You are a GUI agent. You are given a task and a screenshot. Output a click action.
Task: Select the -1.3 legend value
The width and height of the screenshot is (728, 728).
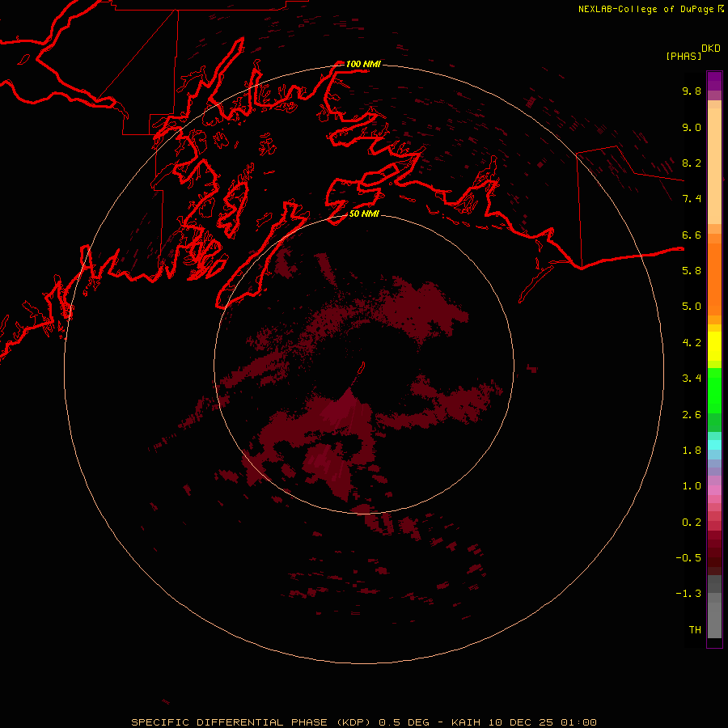688,594
